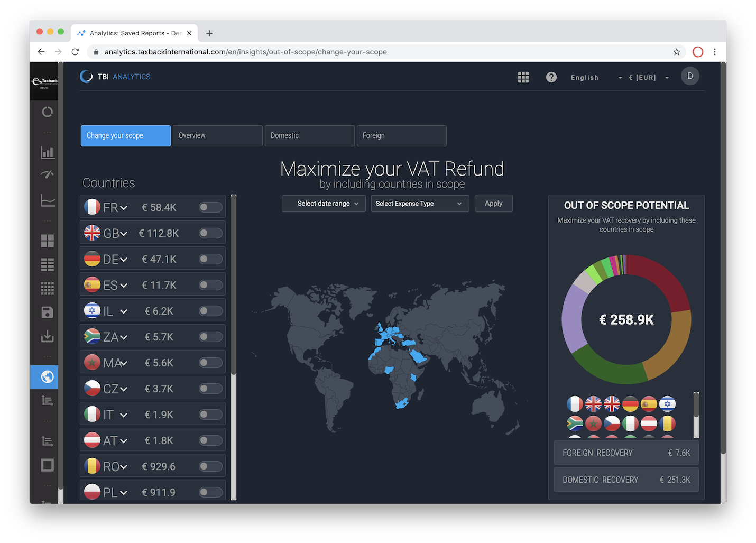Select the active globe sidebar icon

click(x=47, y=377)
